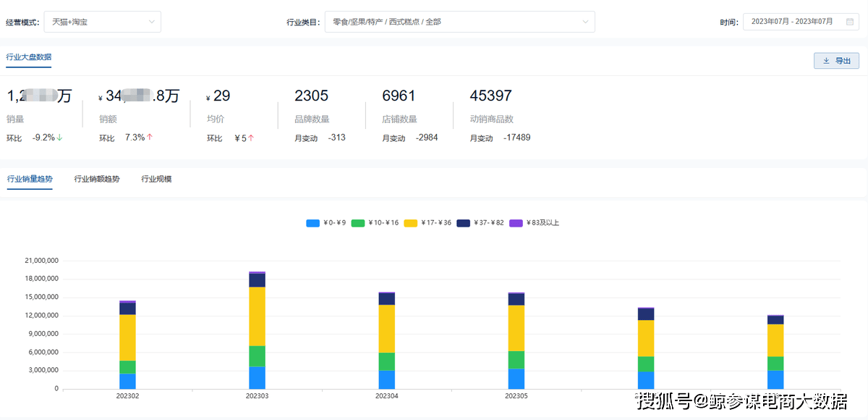This screenshot has width=868, height=420.
Task: Open the 经营模式 dropdown showing 天猫+淘宝
Action: pyautogui.click(x=102, y=22)
